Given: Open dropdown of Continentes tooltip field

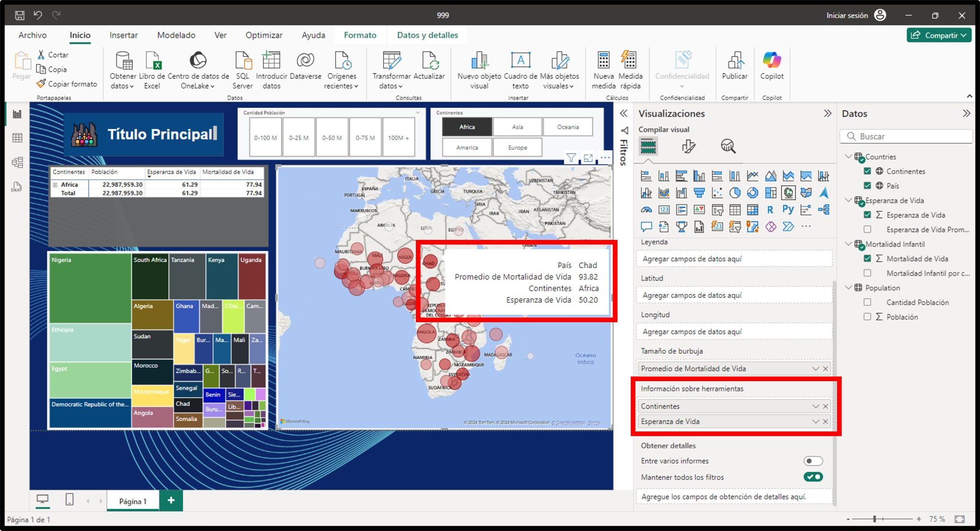Looking at the screenshot, I should [x=815, y=406].
